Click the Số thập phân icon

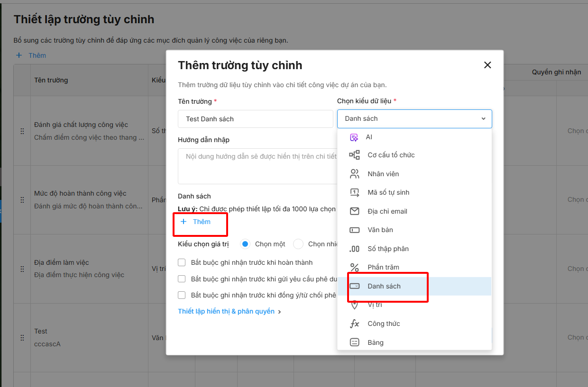pyautogui.click(x=354, y=249)
